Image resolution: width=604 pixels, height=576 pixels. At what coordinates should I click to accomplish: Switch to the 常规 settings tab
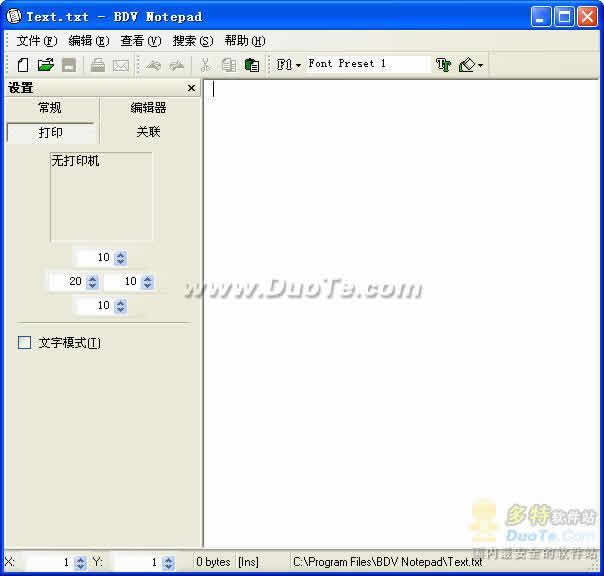pyautogui.click(x=50, y=107)
